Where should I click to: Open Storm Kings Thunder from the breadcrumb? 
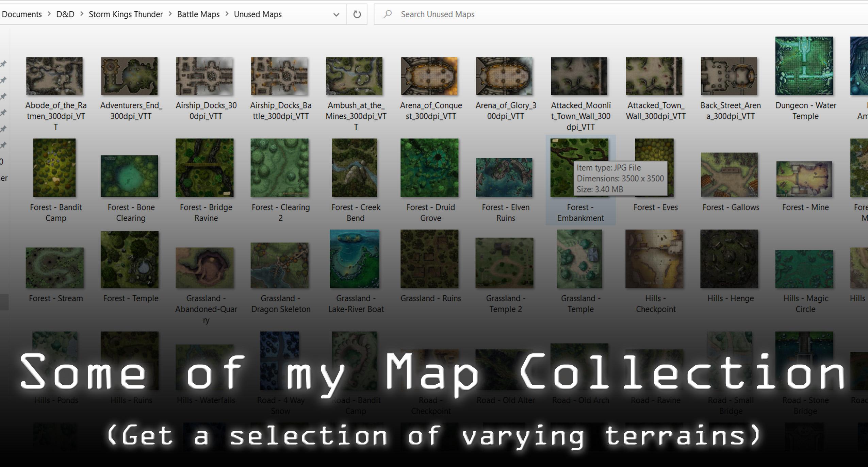click(125, 14)
